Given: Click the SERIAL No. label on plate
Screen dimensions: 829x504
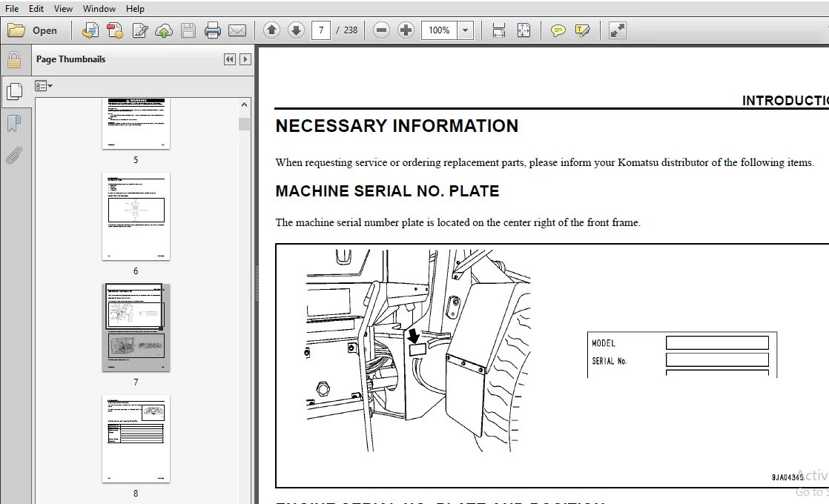Looking at the screenshot, I should (609, 361).
